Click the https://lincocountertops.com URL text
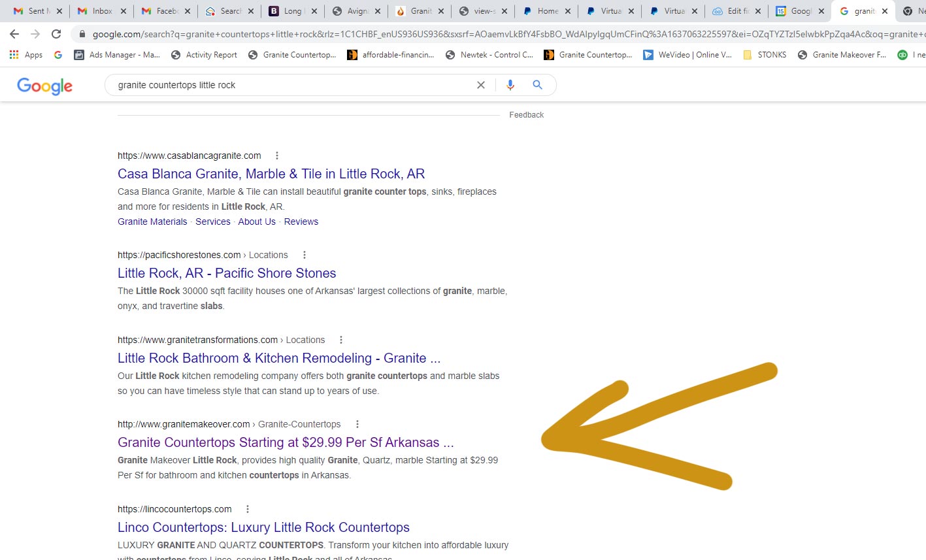This screenshot has width=926, height=560. pyautogui.click(x=174, y=509)
